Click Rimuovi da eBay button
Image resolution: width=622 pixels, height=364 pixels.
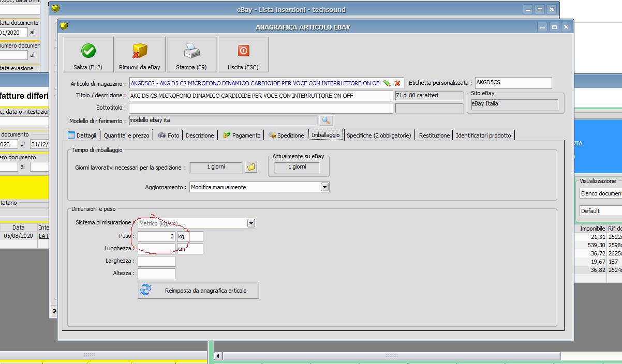140,54
